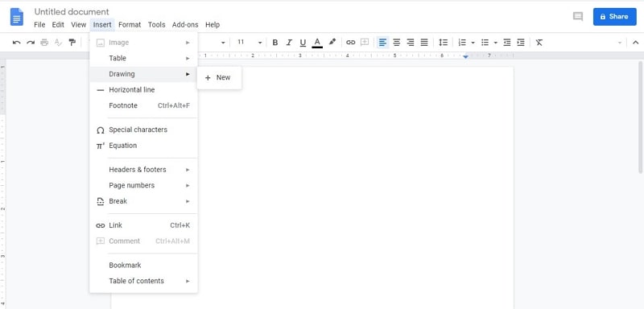Toggle Italic formatting

(289, 43)
